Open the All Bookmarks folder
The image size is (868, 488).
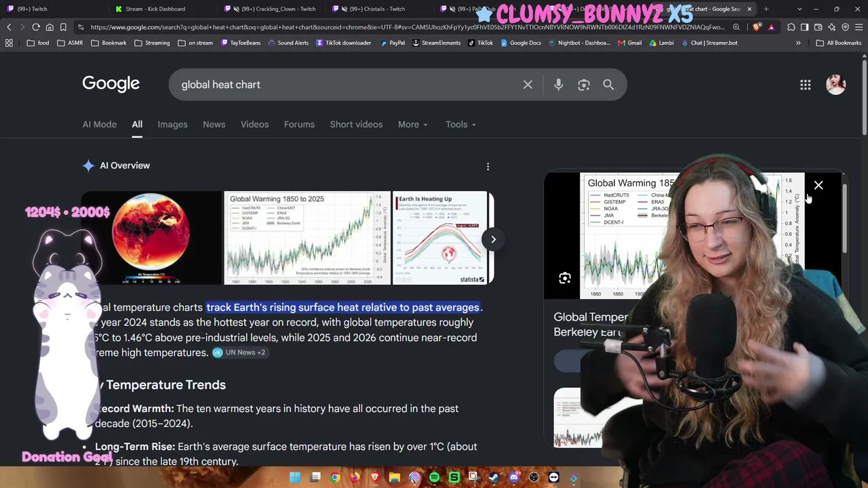pos(839,43)
